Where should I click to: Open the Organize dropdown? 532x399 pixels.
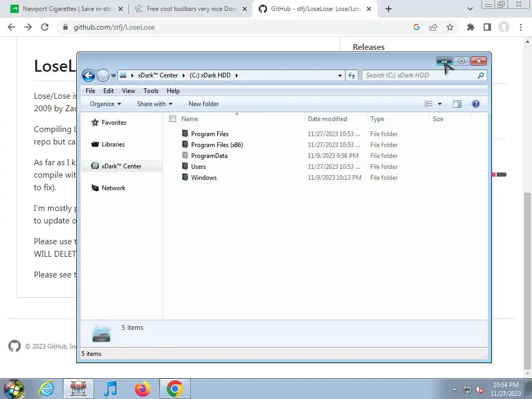[105, 104]
